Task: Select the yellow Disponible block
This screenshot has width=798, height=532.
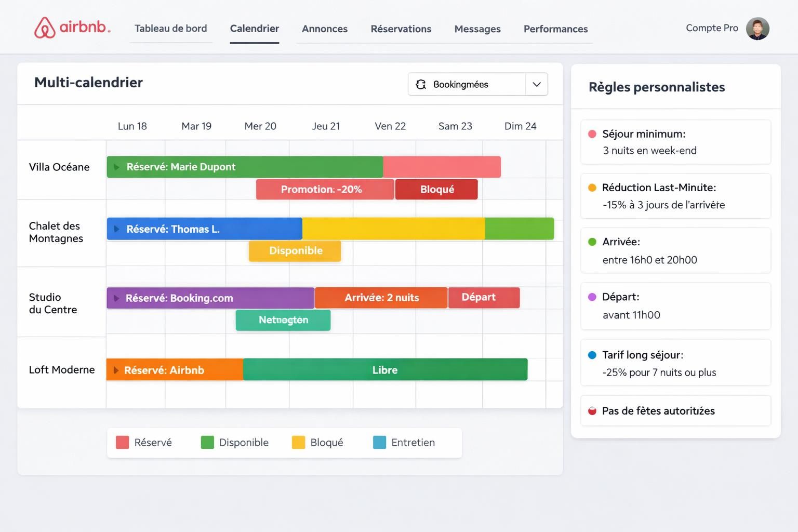Action: 295,251
